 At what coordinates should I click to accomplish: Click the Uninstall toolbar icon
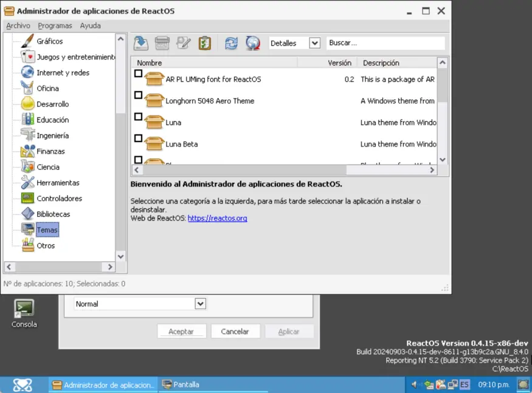[162, 43]
